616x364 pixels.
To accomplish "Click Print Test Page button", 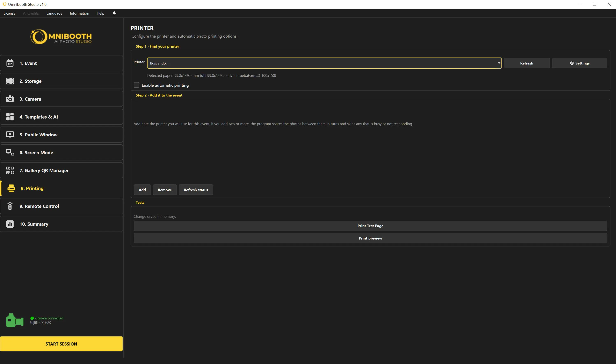I will pyautogui.click(x=370, y=226).
